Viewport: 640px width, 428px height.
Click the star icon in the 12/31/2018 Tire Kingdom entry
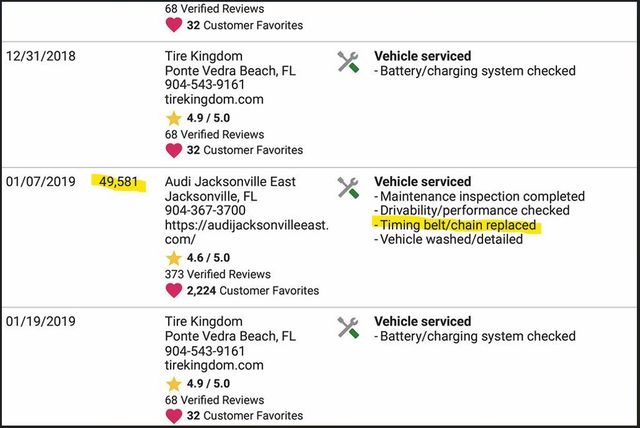(x=173, y=118)
